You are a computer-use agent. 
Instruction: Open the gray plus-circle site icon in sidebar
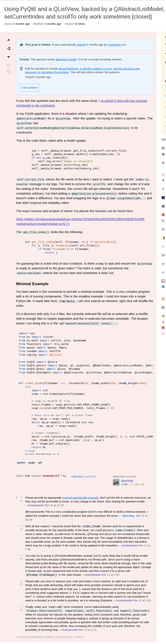point(163,154)
